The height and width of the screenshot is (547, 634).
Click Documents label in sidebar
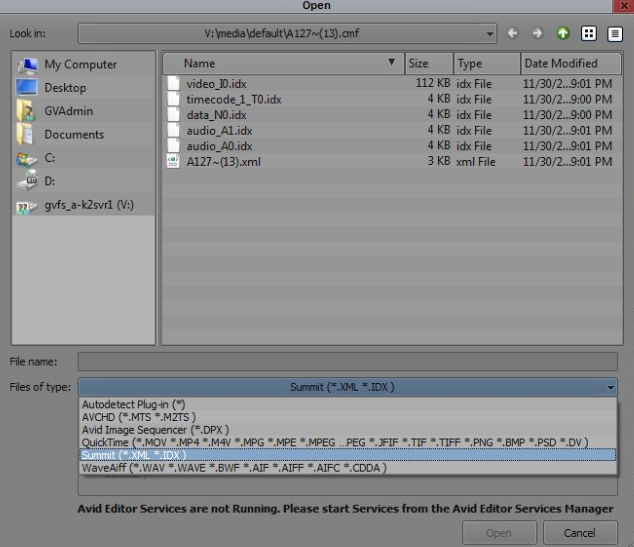click(x=74, y=134)
